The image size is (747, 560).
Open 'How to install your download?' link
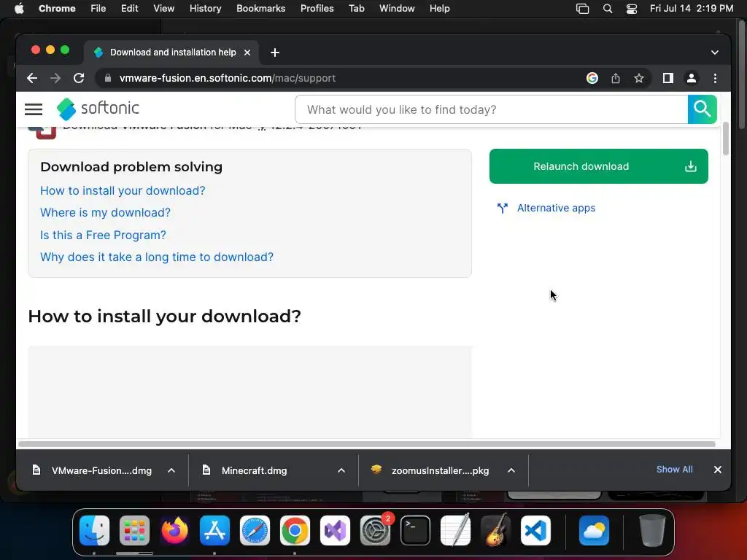[123, 190]
